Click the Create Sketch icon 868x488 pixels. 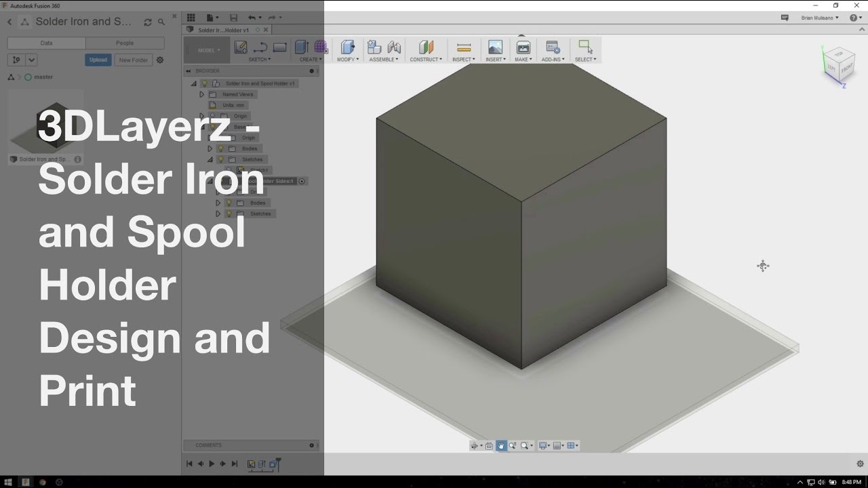click(x=241, y=47)
